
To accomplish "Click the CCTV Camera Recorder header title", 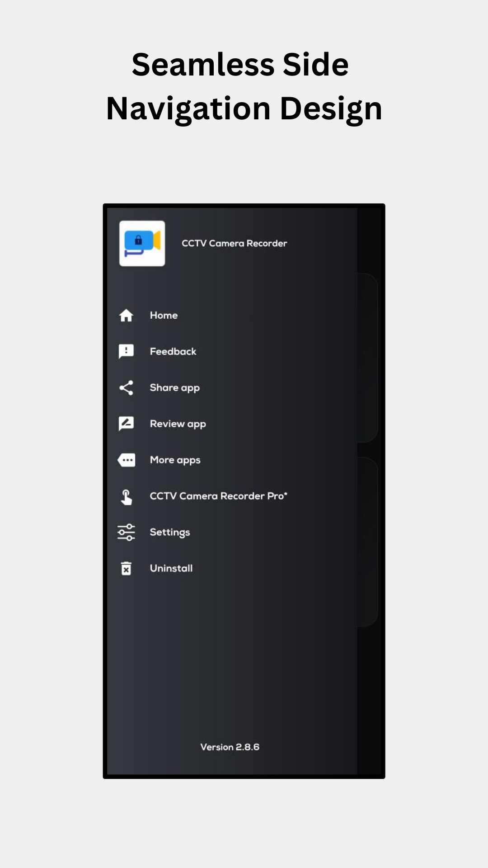I will pyautogui.click(x=234, y=243).
